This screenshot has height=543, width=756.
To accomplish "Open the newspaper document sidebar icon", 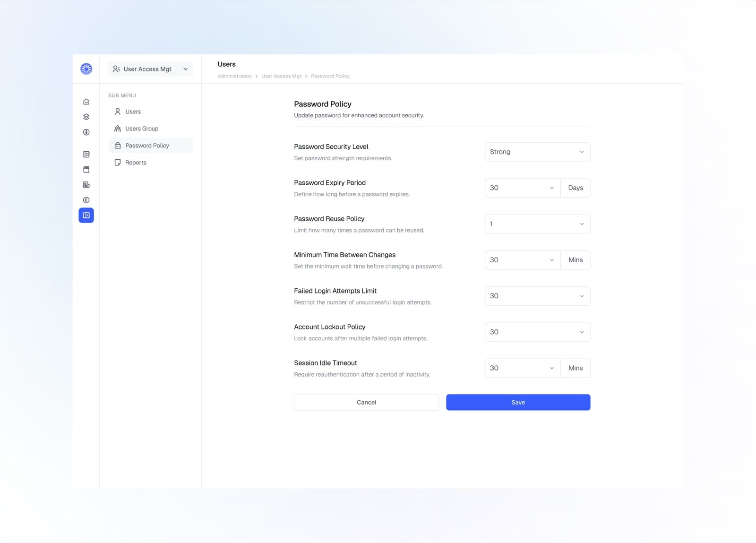I will [86, 185].
